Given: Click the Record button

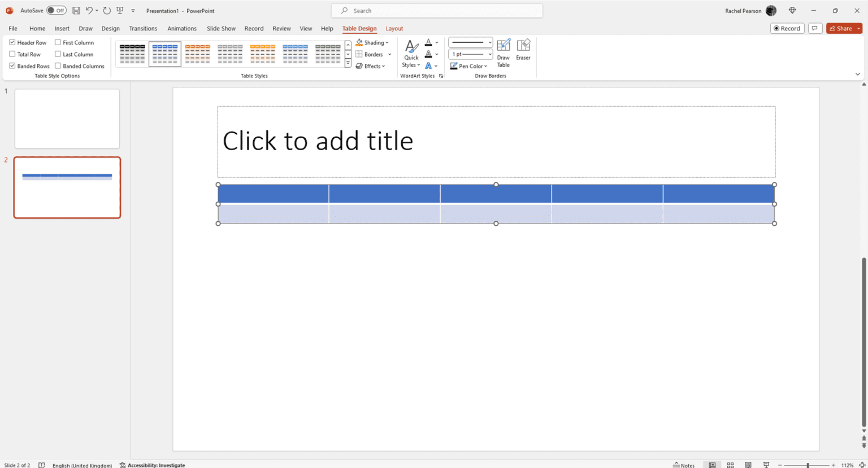Looking at the screenshot, I should [787, 28].
